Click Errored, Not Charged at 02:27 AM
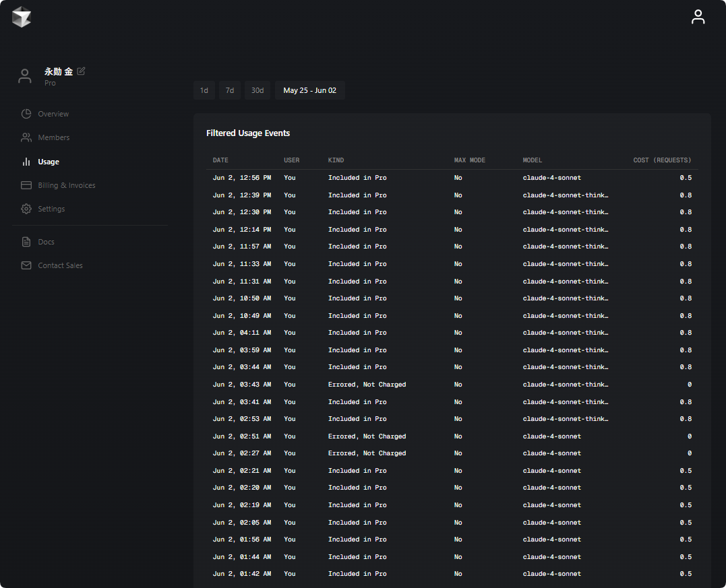This screenshot has width=726, height=588. click(367, 453)
